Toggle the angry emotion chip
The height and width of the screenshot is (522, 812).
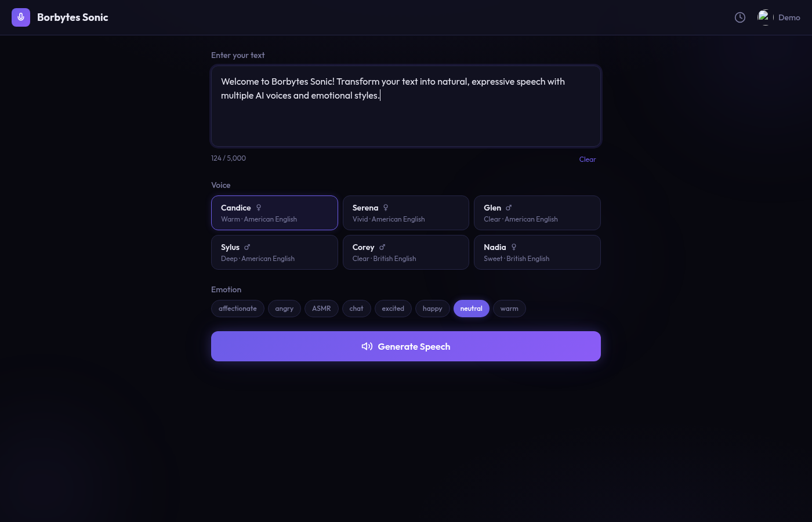click(x=284, y=309)
